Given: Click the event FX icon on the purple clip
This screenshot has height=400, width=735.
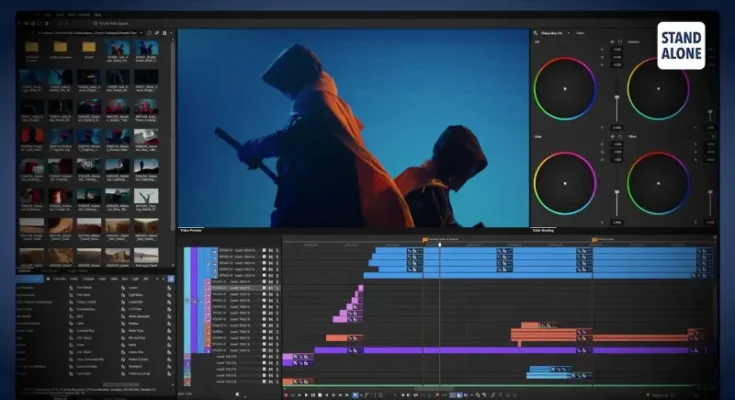Looking at the screenshot, I should click(x=354, y=350).
